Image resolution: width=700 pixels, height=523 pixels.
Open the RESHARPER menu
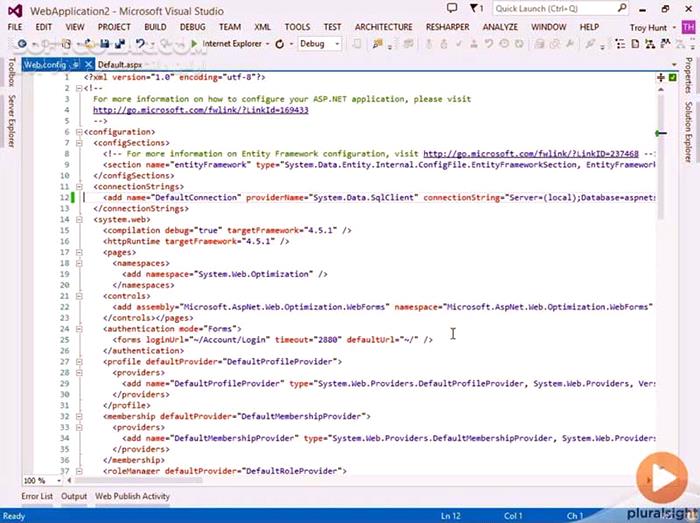(447, 27)
